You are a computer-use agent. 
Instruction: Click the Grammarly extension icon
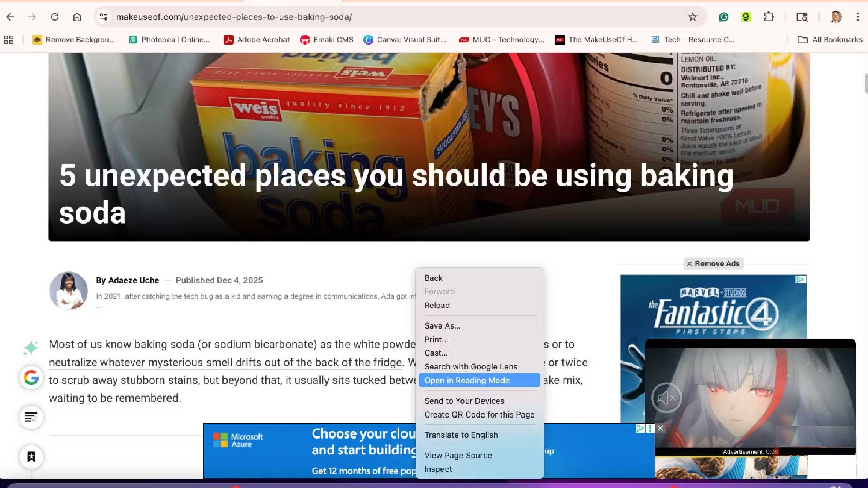(724, 17)
